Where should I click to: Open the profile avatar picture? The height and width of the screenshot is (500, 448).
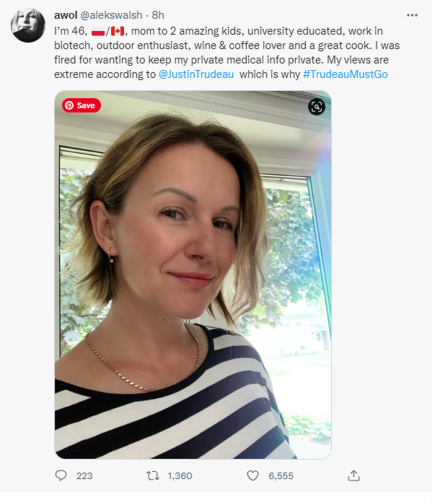tap(28, 25)
